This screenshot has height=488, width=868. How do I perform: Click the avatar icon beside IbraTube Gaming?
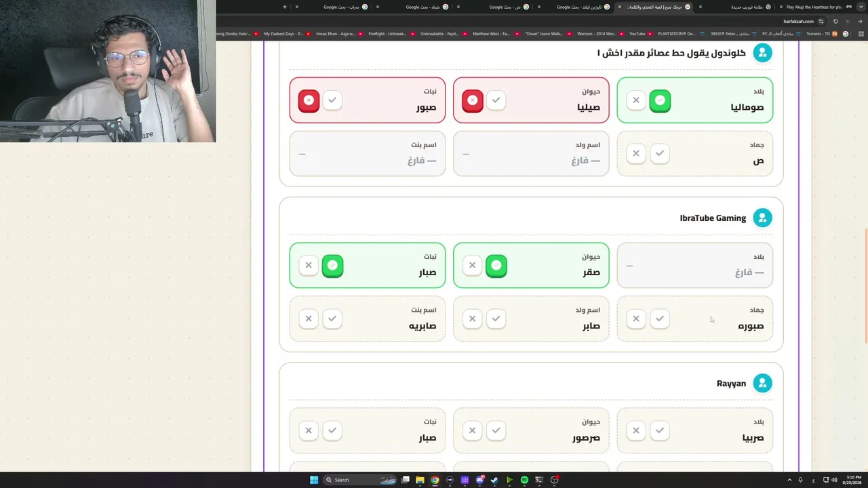pos(762,218)
